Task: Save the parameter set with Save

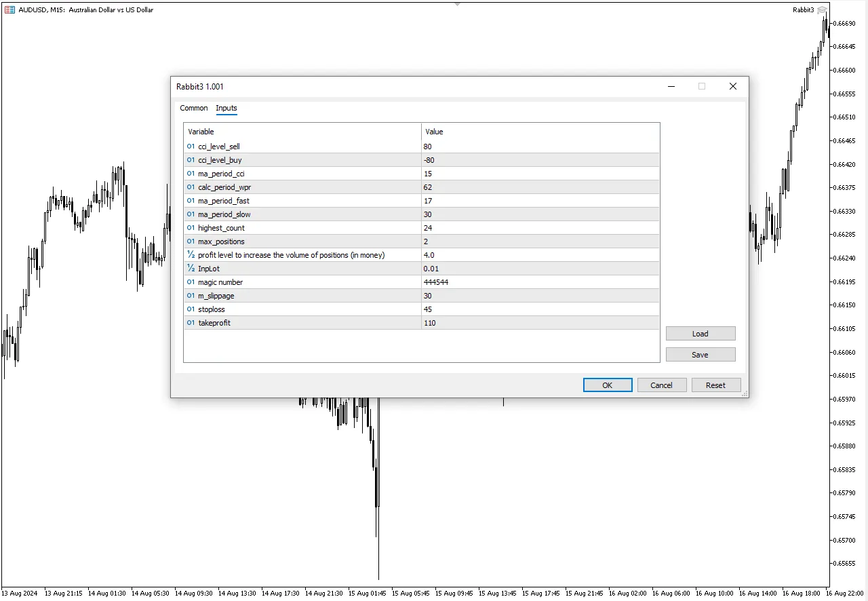Action: point(701,355)
